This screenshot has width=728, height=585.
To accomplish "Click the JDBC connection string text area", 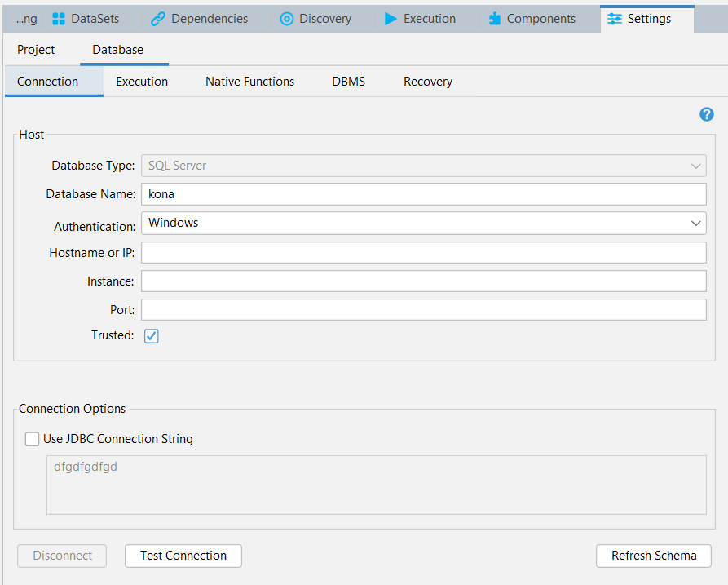I will (377, 485).
